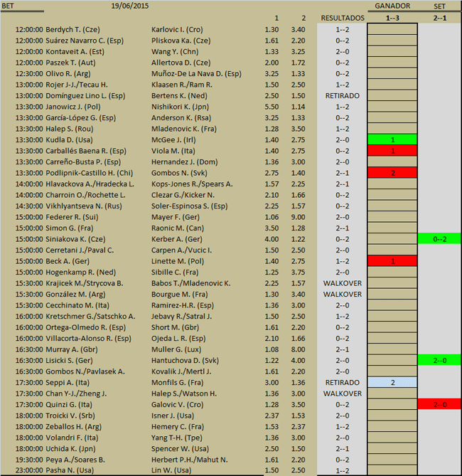Select Hlavackova A./Hradecka L. cell

[x=90, y=184]
